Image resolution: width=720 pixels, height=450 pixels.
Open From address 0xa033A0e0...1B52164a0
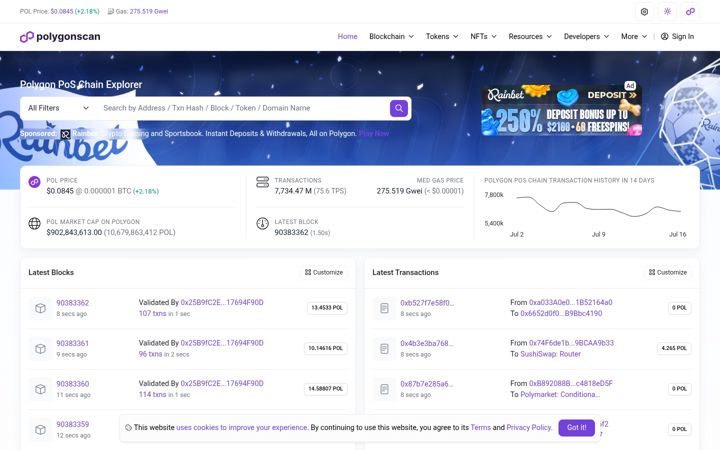tap(571, 303)
